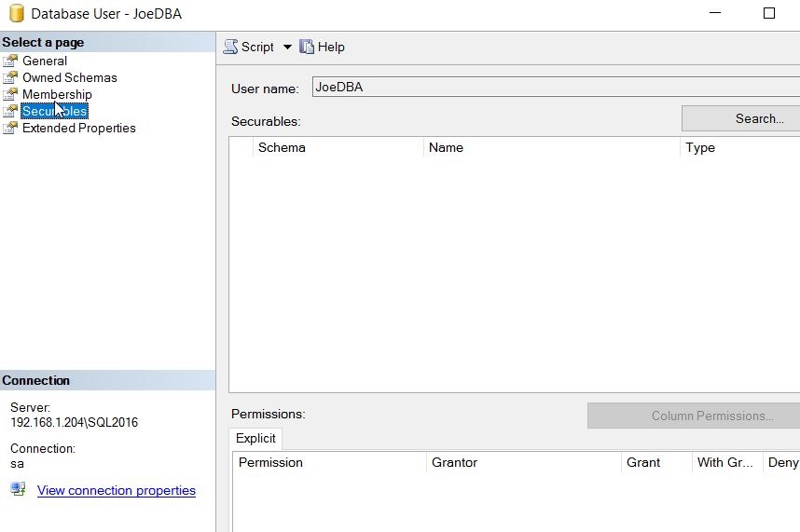Select the Securables page
Screen dimensions: 800x532
54,111
